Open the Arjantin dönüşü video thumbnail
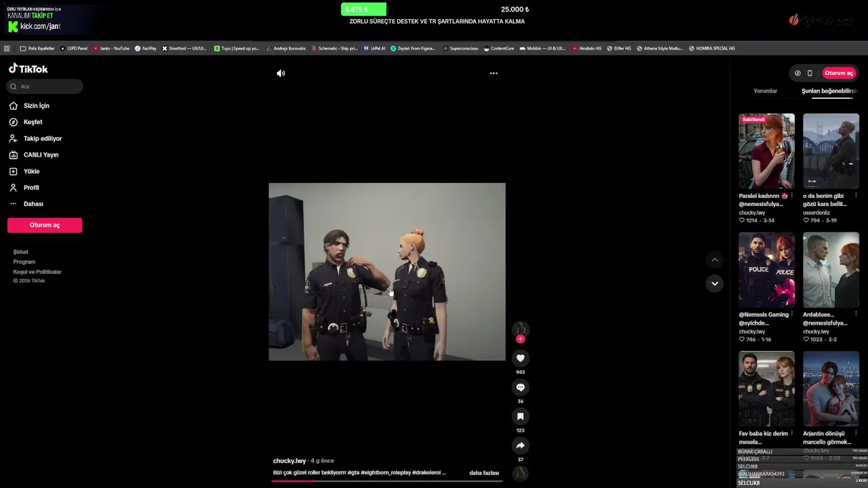Viewport: 868px width, 488px height. tap(831, 388)
